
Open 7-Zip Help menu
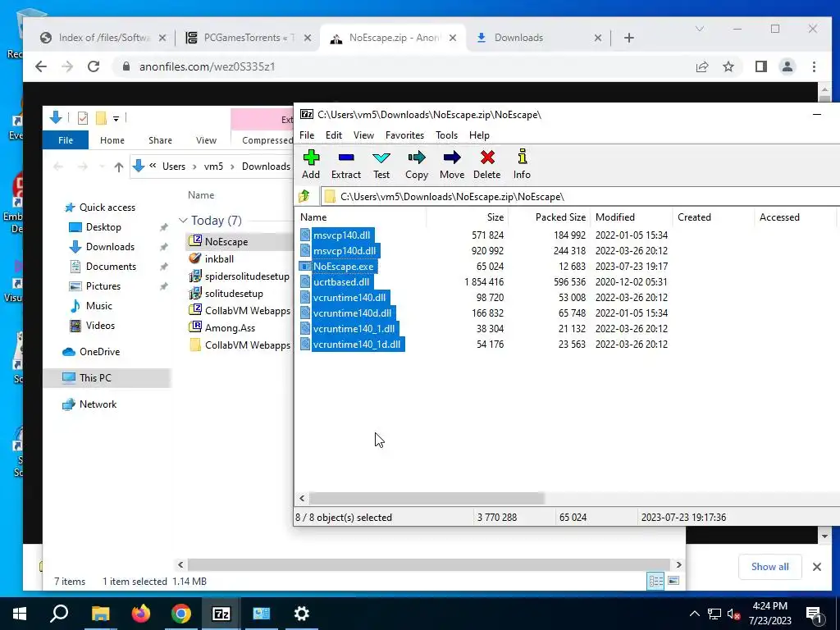tap(479, 135)
